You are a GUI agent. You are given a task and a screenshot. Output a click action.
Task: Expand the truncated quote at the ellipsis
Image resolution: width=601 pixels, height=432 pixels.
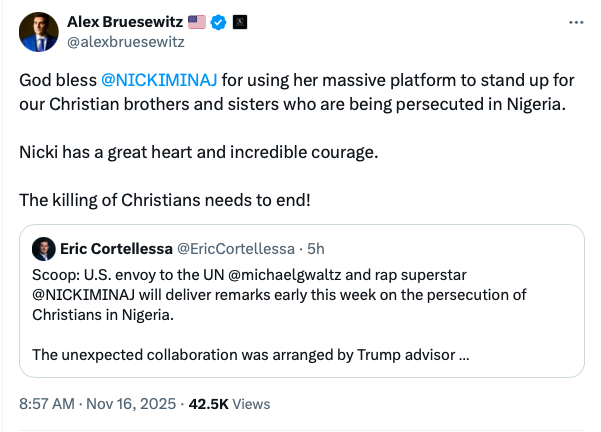464,353
